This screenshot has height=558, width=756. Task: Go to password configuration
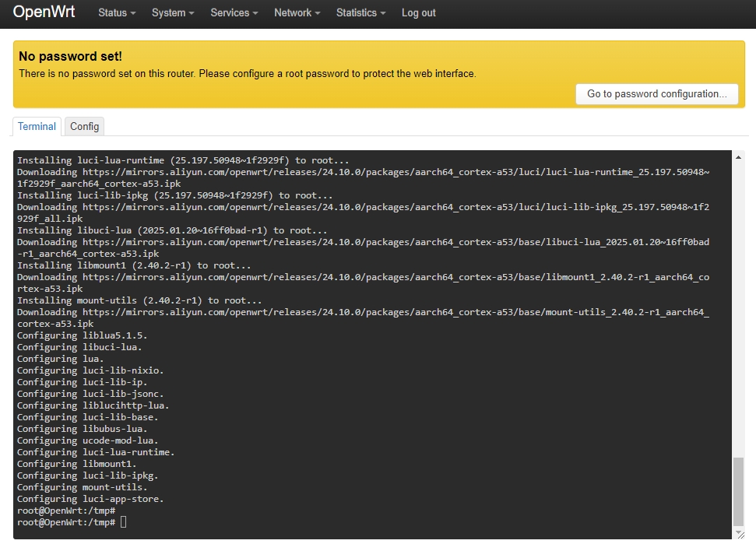tap(656, 94)
